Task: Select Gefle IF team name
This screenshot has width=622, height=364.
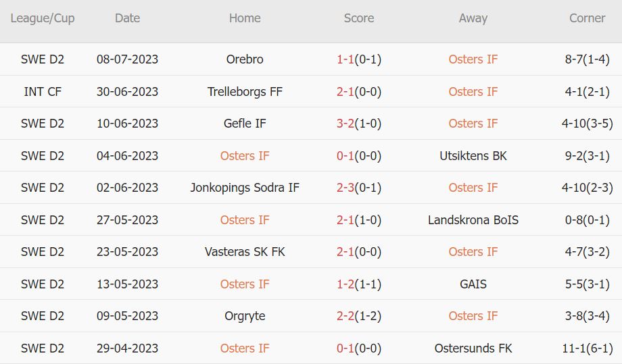Action: tap(245, 124)
